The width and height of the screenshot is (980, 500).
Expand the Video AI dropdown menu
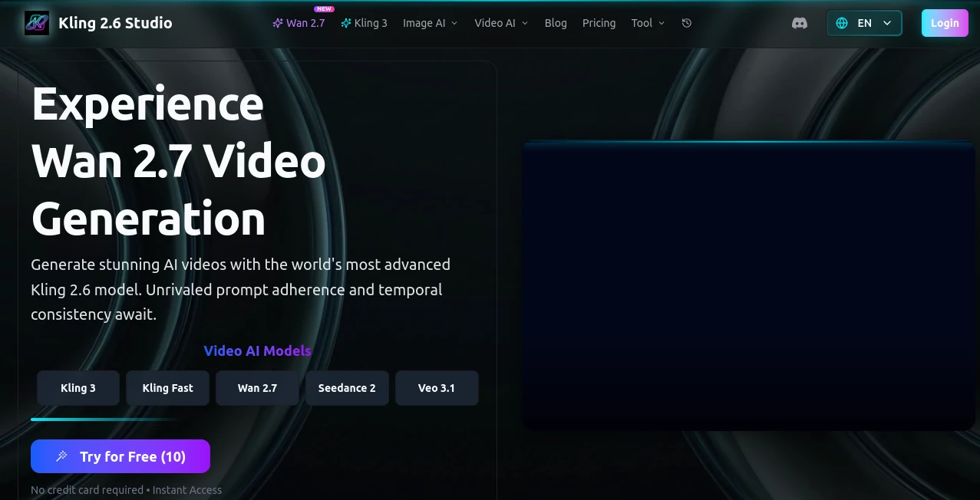(501, 23)
